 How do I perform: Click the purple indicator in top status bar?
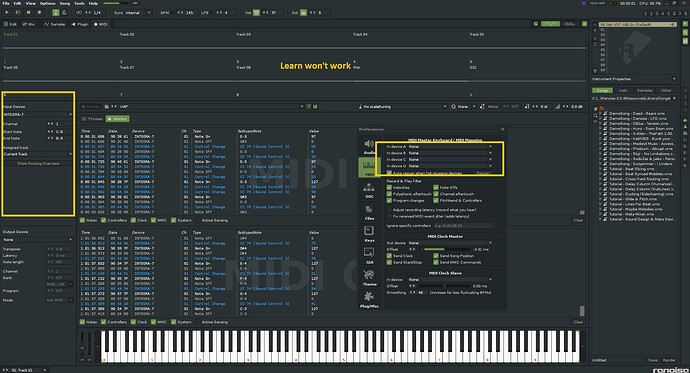[x=584, y=3]
